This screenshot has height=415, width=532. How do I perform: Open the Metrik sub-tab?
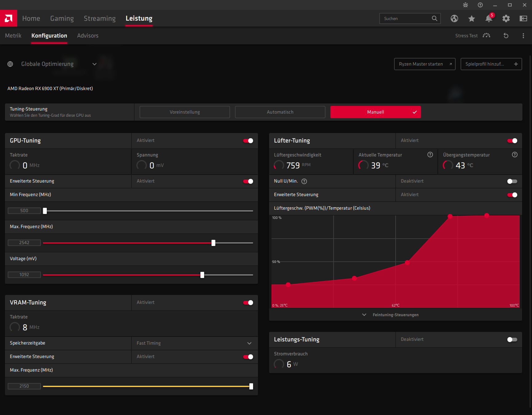pos(13,36)
